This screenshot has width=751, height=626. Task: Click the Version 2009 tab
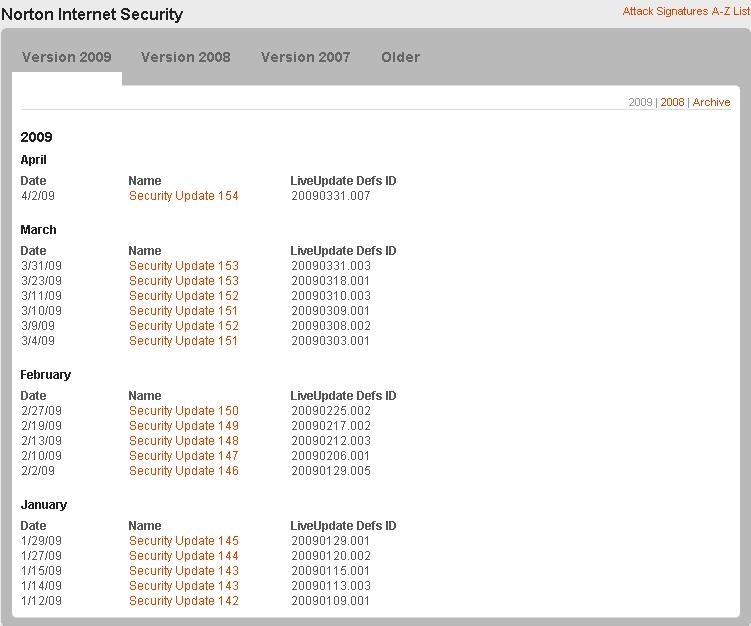(67, 57)
